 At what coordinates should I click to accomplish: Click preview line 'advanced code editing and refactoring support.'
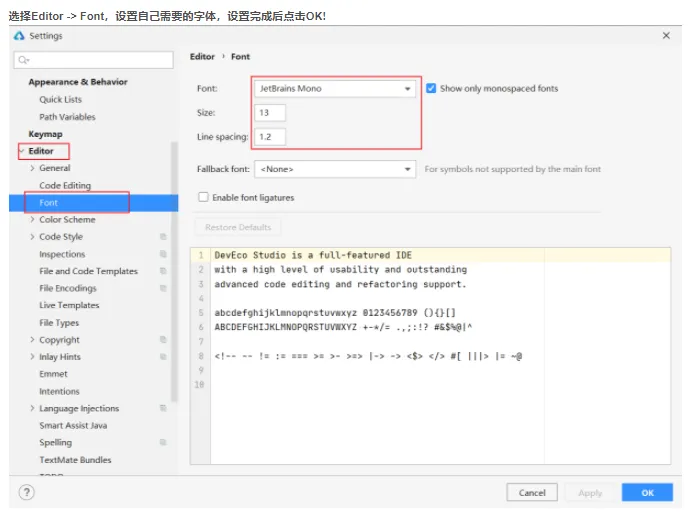pyautogui.click(x=340, y=284)
